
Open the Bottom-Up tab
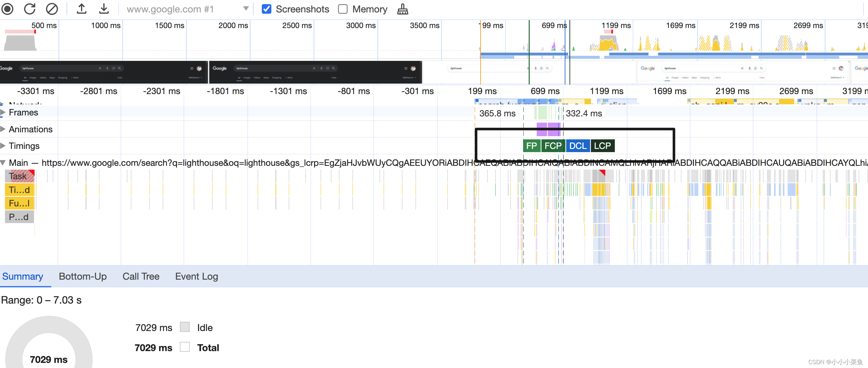[x=83, y=276]
